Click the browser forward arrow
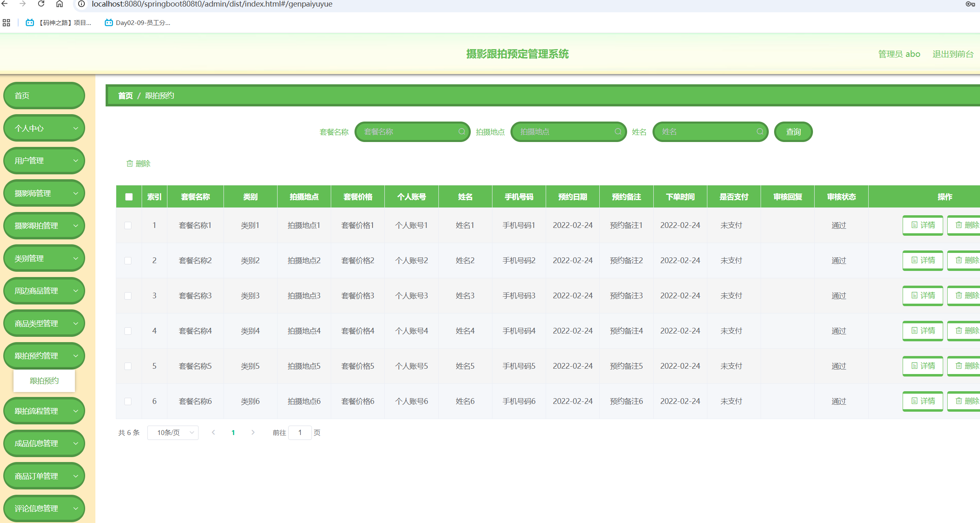The width and height of the screenshot is (980, 523). (x=23, y=4)
